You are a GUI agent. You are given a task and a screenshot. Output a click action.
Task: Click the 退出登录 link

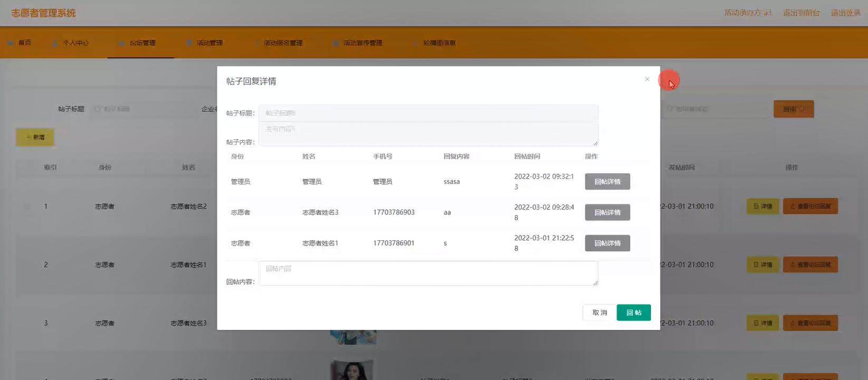coord(845,13)
